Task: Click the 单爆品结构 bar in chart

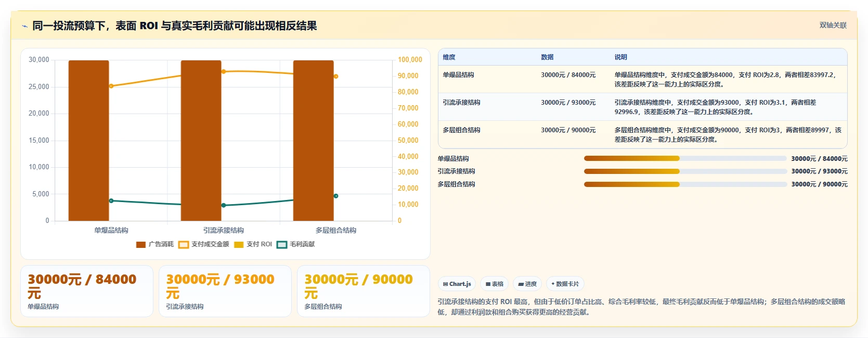Action: coord(89,141)
